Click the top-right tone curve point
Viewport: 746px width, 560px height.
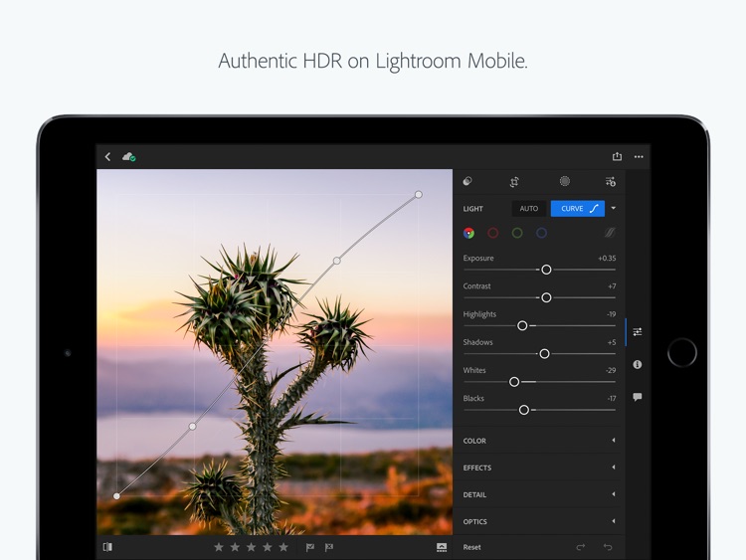pyautogui.click(x=418, y=195)
